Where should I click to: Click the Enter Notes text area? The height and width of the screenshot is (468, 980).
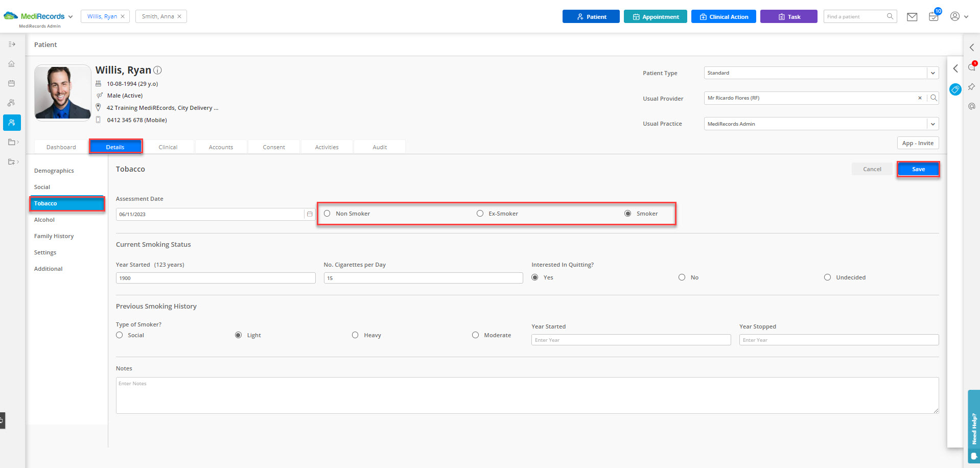(527, 395)
